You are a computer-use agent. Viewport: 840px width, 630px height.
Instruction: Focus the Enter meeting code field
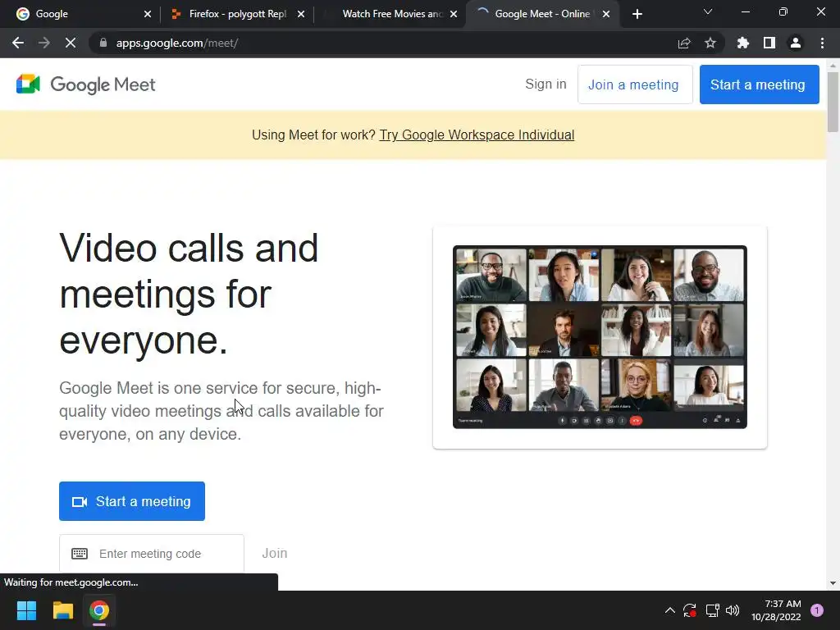(x=152, y=554)
